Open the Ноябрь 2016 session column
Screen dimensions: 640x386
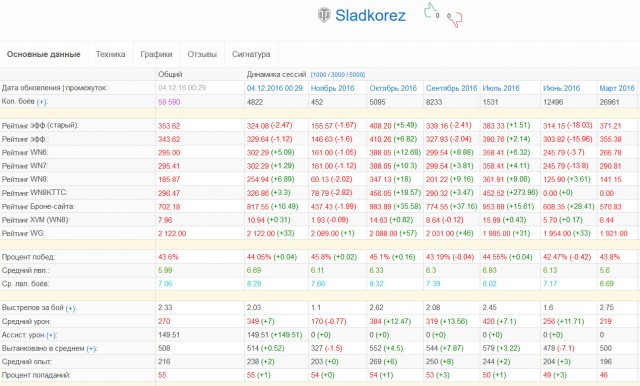pos(333,88)
